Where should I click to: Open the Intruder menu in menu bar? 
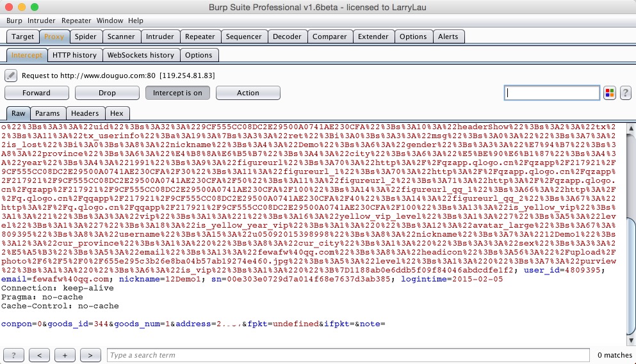point(42,20)
